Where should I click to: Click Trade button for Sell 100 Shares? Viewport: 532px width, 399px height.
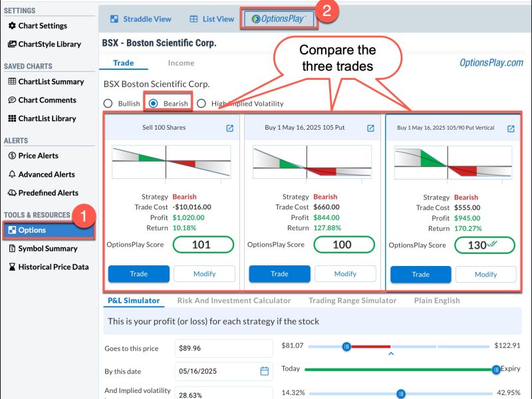pos(139,274)
